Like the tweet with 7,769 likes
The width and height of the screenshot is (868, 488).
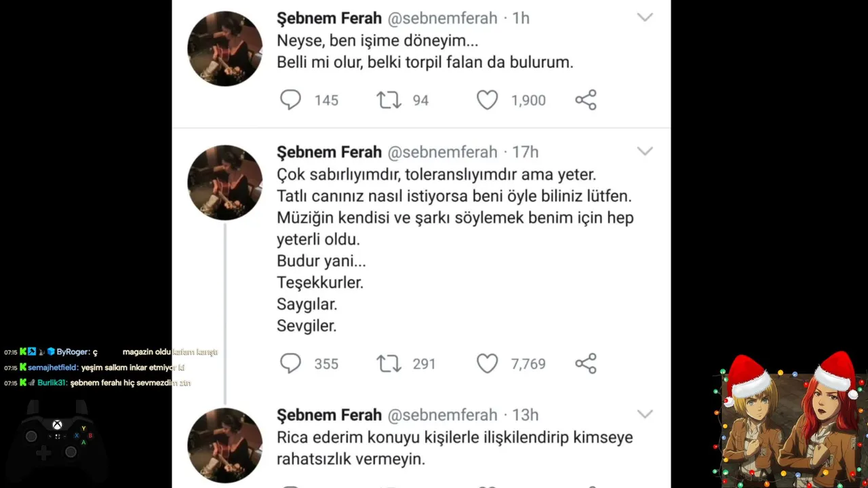(487, 364)
